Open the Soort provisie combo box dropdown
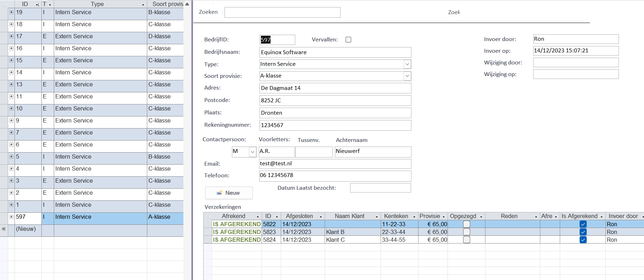This screenshot has height=280, width=644. pos(407,76)
